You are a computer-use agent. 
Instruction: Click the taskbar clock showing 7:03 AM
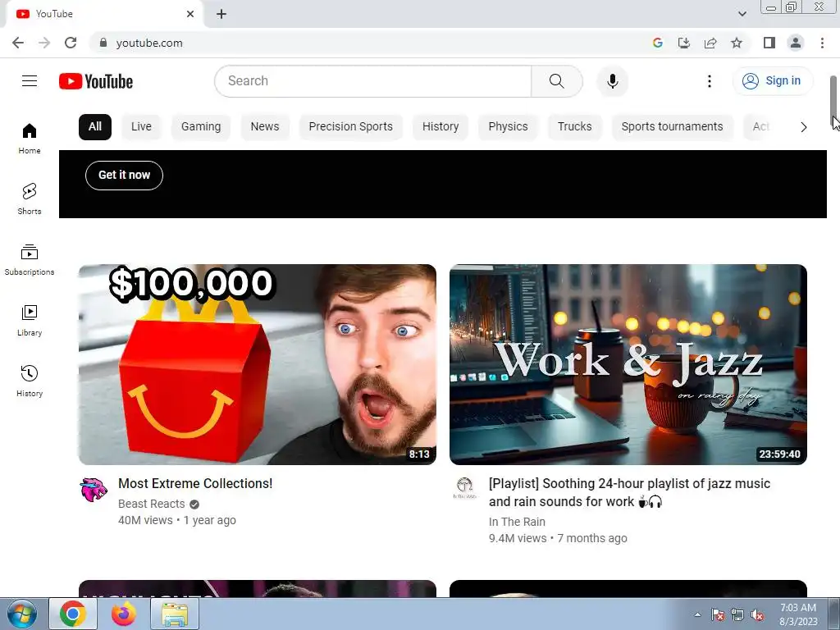point(797,614)
